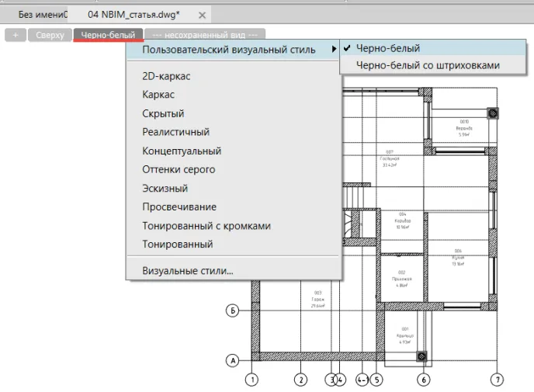
Task: Apply the Эскизный visual style
Action: coord(165,188)
